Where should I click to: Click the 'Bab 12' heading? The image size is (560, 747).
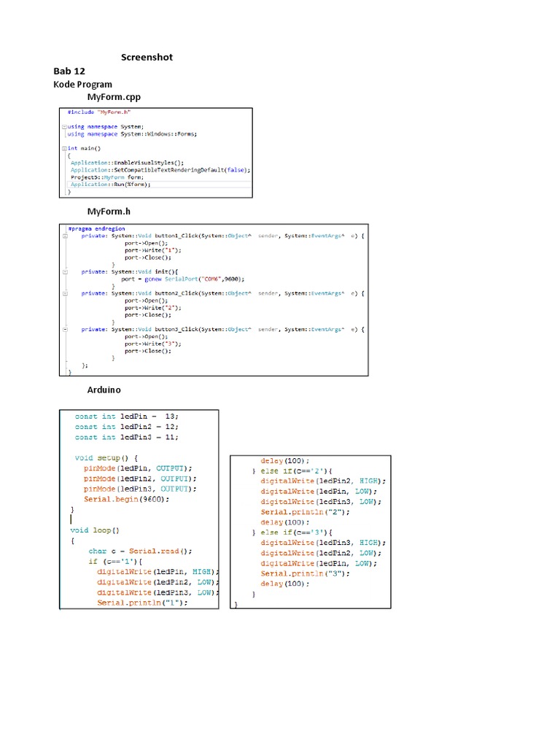coord(69,71)
